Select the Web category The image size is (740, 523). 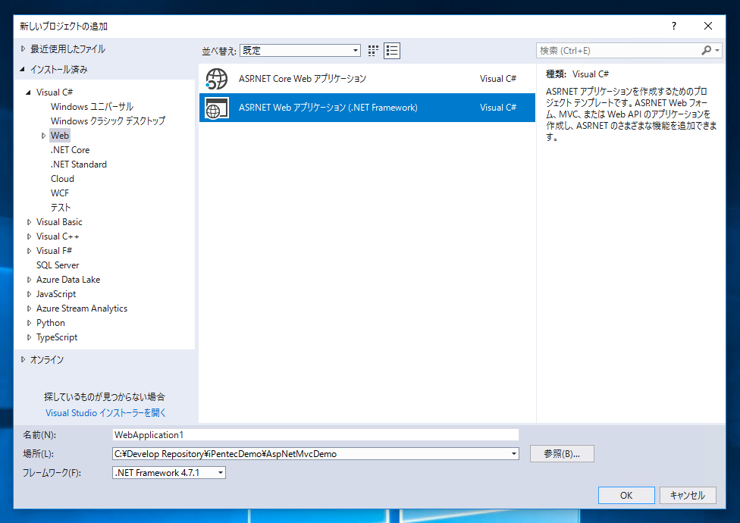(x=60, y=135)
